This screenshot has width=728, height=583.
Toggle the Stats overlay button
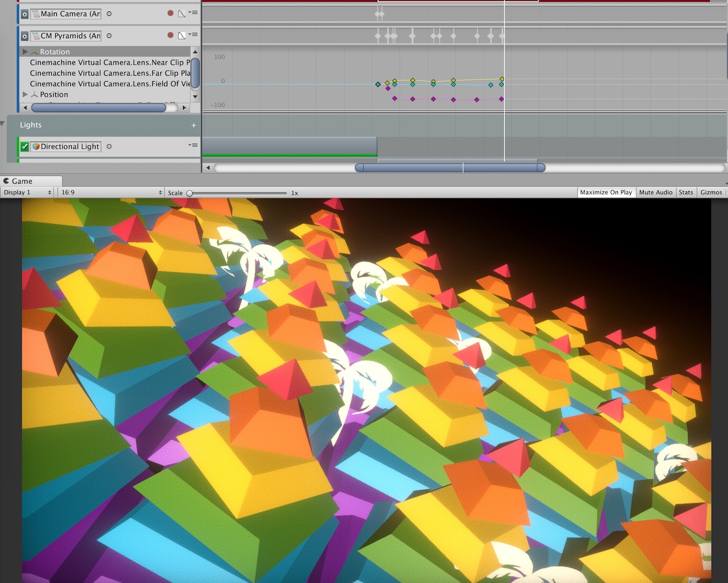pos(686,192)
